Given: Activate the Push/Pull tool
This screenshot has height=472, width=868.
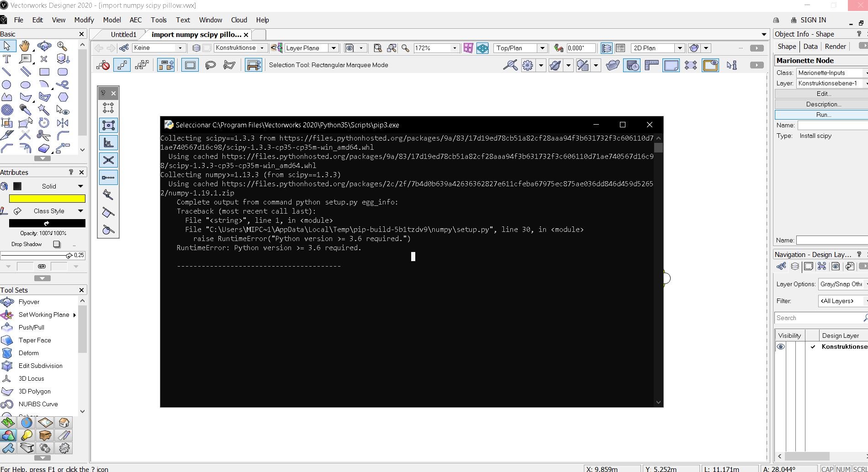Looking at the screenshot, I should point(31,327).
